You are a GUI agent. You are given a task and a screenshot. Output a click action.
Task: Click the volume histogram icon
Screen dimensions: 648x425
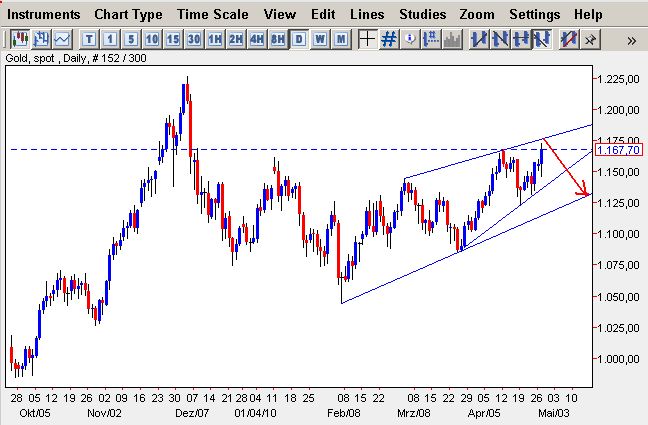452,40
